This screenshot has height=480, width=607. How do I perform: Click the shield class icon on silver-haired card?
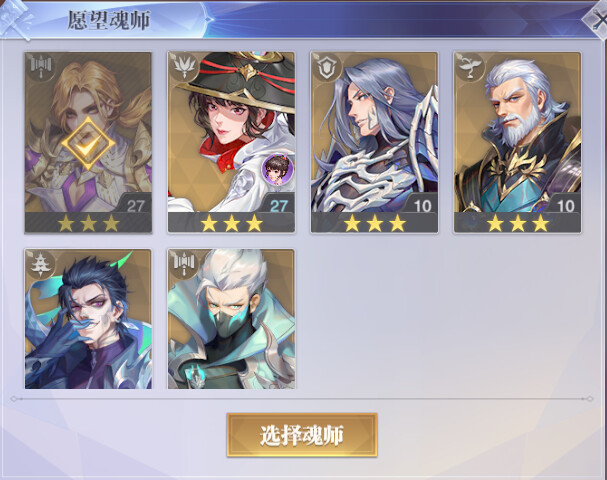point(326,67)
